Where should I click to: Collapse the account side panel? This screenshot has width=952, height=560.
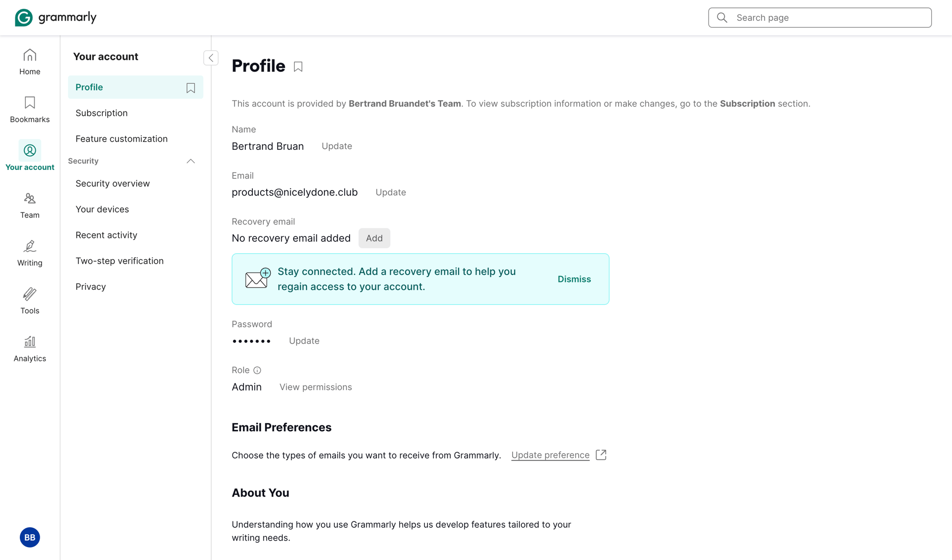tap(211, 57)
